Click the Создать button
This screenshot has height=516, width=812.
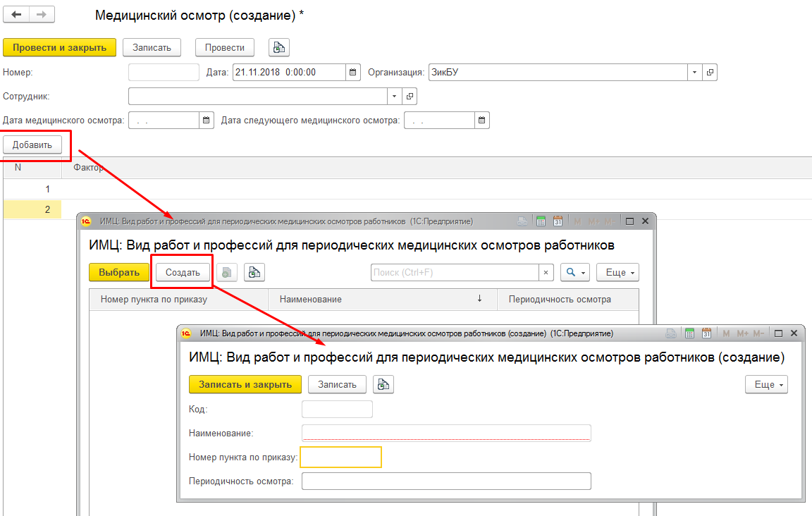click(183, 273)
